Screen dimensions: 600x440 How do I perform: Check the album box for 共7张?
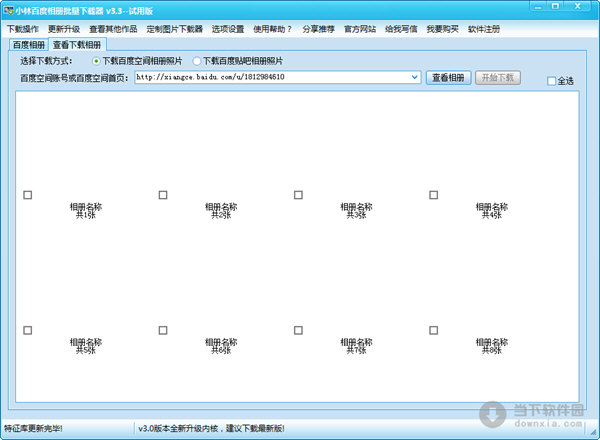point(298,330)
